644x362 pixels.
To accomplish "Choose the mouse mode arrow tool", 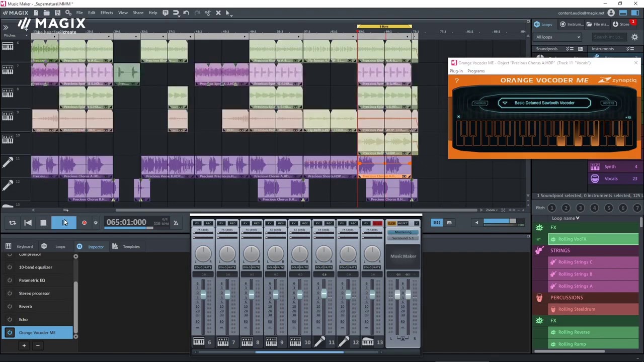I will point(228,13).
